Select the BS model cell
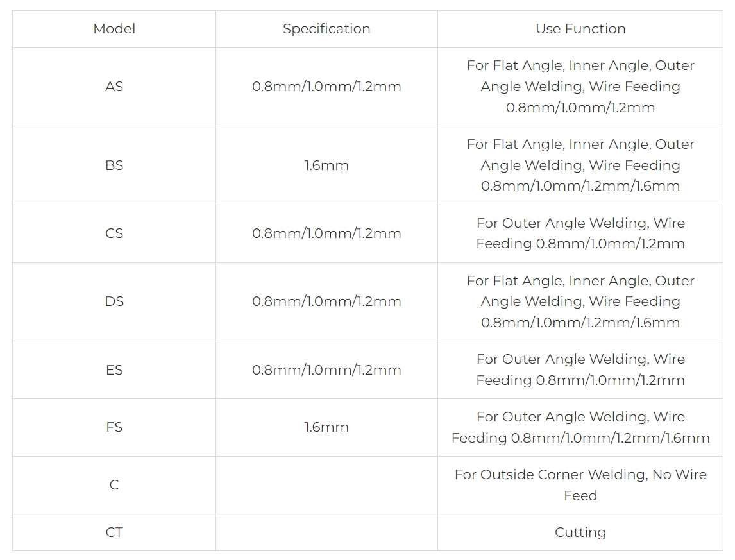This screenshot has width=735, height=560. coord(114,165)
